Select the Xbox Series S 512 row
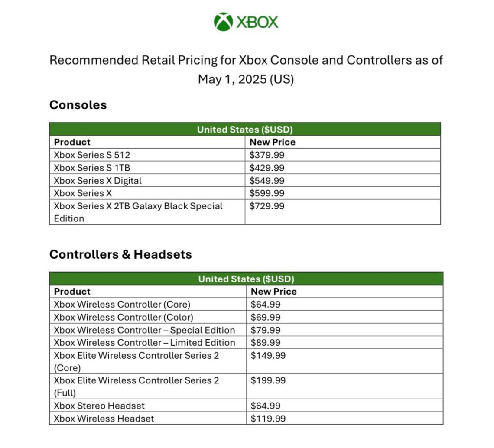The height and width of the screenshot is (448, 494). tap(92, 155)
